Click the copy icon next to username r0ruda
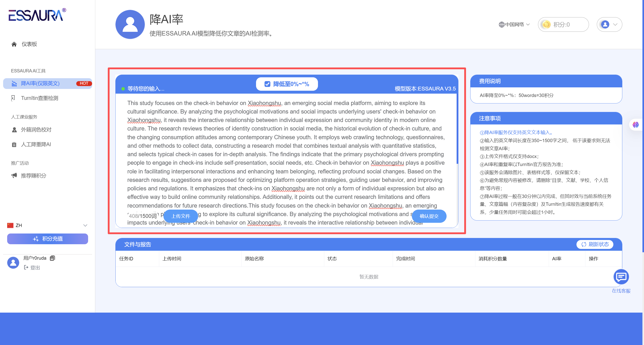 pos(52,258)
